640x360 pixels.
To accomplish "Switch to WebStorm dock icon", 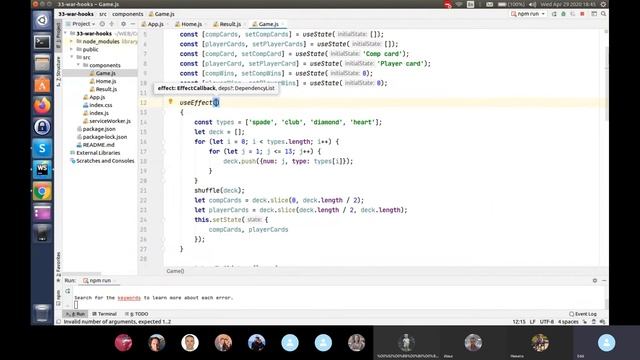I will tap(42, 169).
